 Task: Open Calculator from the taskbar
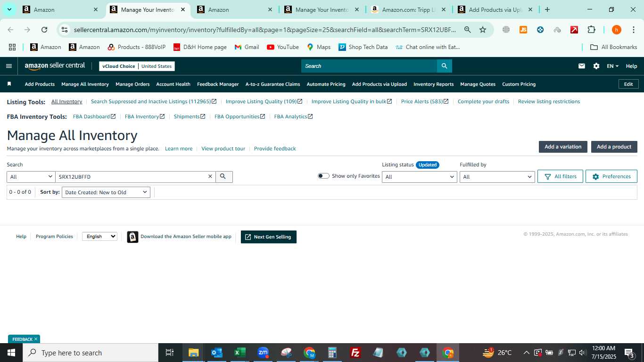pos(332,353)
